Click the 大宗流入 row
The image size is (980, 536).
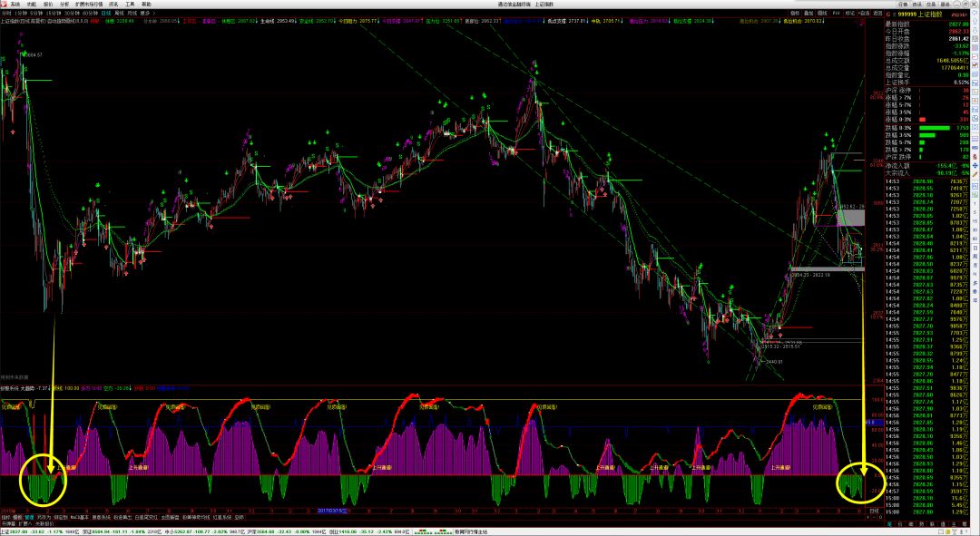[926, 173]
